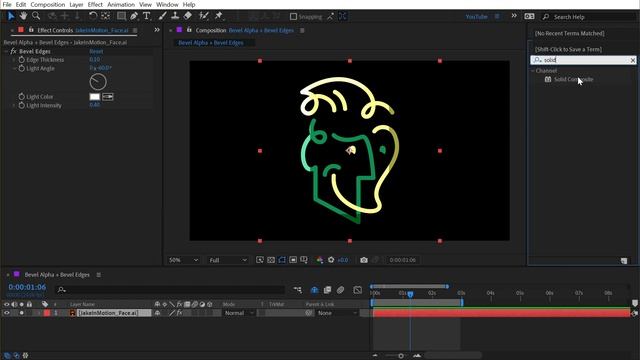The height and width of the screenshot is (360, 640).
Task: Open the 50% magnification dropdown
Action: click(x=183, y=260)
